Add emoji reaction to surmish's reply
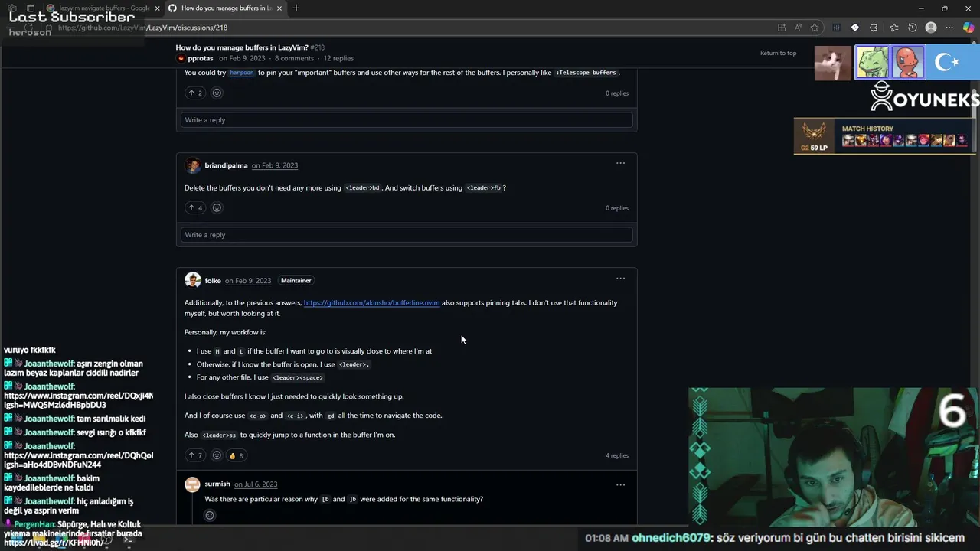 click(x=210, y=515)
